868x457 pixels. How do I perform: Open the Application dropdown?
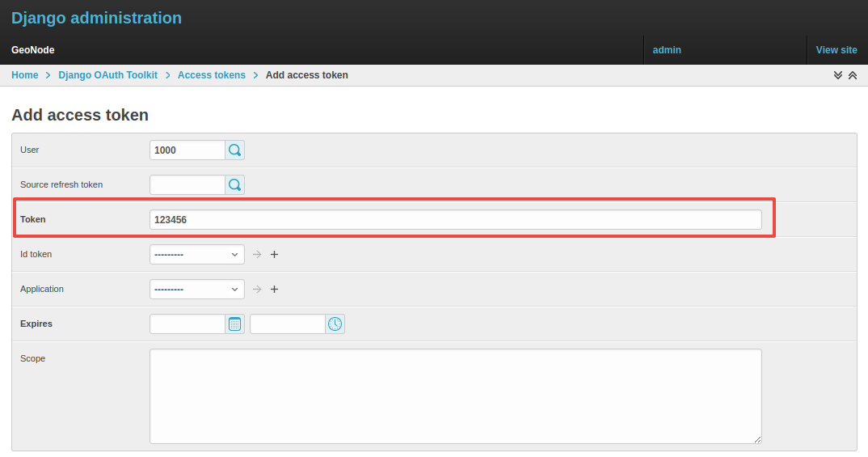(197, 290)
